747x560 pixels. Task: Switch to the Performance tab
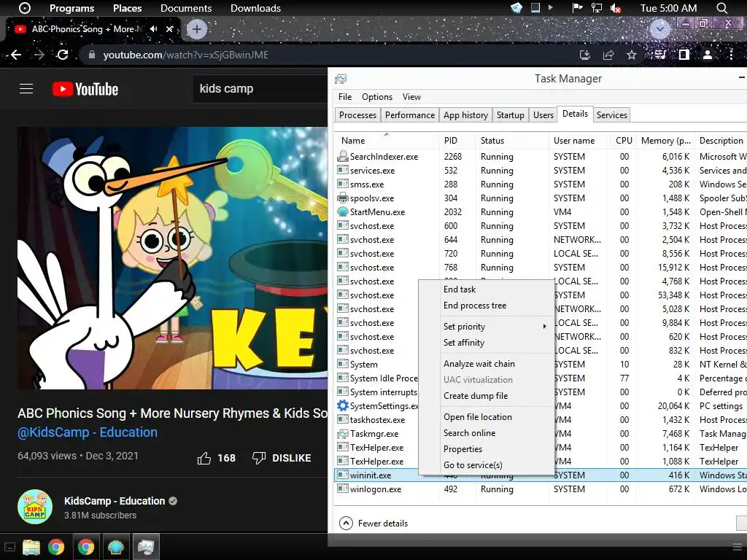pos(410,115)
